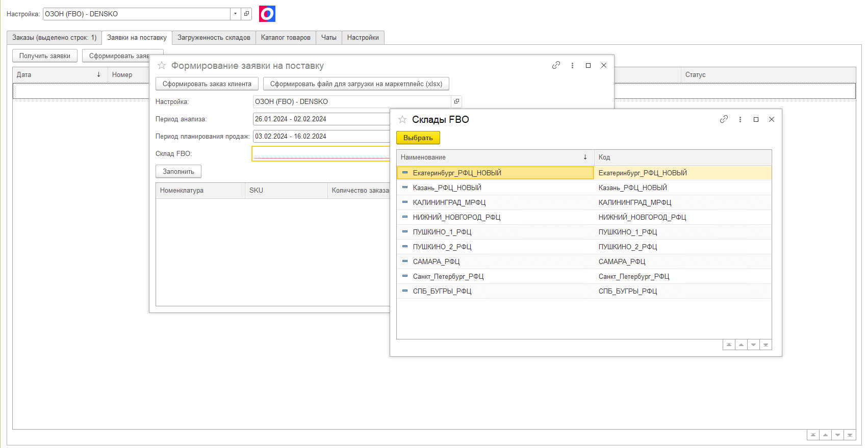Screen dimensions: 868x448
Task: Select Казань_РФЦ_НОВЫЙ warehouse row
Action: (447, 188)
